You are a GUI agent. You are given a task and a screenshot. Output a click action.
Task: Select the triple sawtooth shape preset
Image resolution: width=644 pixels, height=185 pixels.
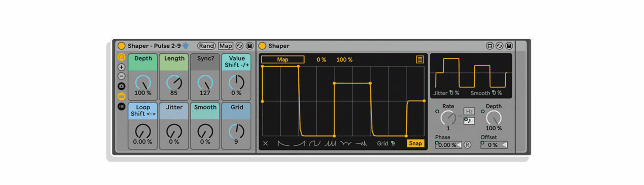click(x=330, y=143)
